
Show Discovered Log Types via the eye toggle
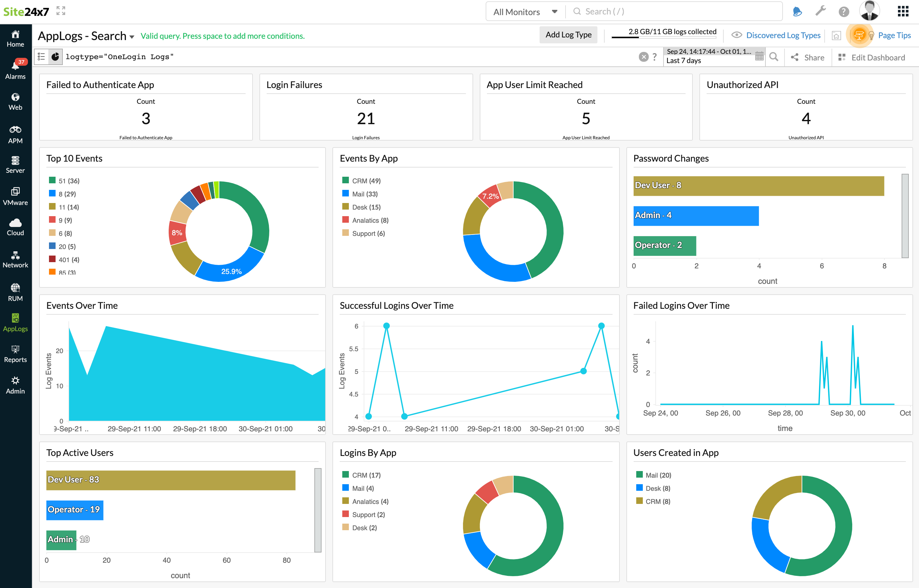point(736,35)
